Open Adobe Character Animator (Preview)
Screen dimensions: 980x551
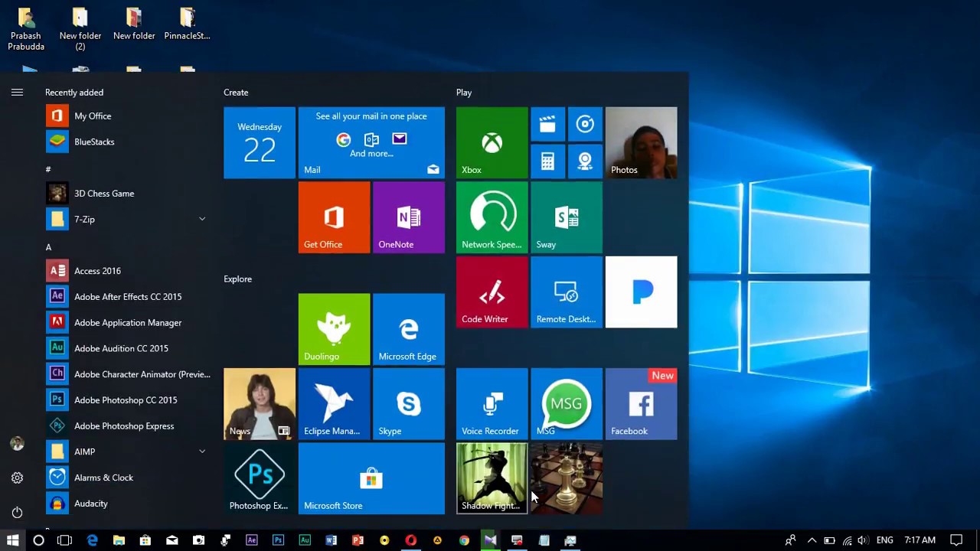(x=128, y=374)
